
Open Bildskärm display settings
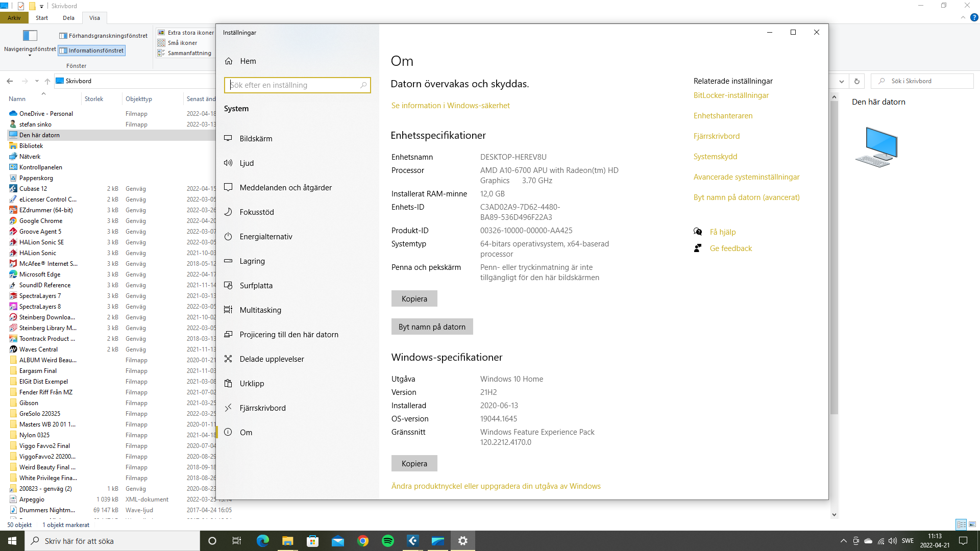pyautogui.click(x=256, y=139)
